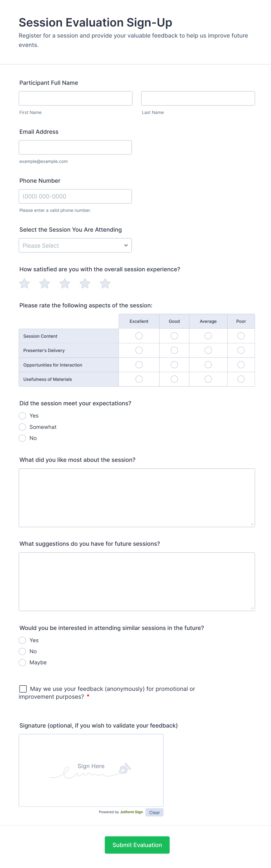Rate the session three stars
271x868 pixels.
(65, 284)
